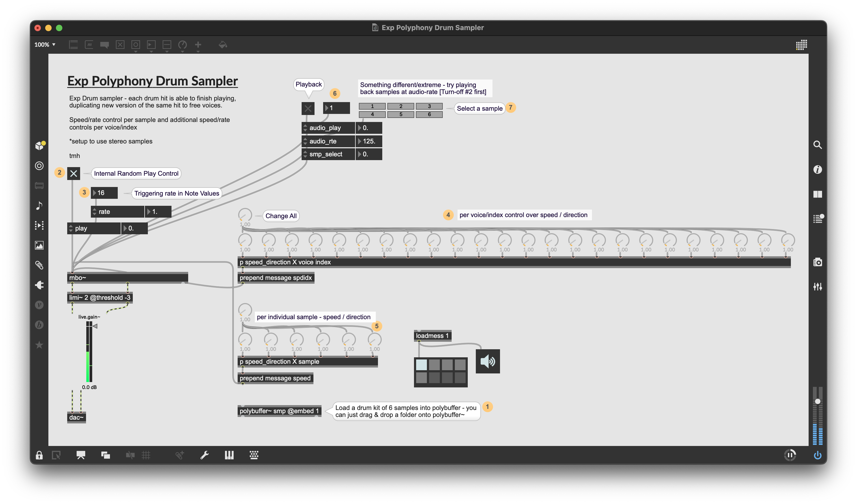Toggle the grid icon in bottom toolbar
This screenshot has width=857, height=504.
tap(146, 455)
